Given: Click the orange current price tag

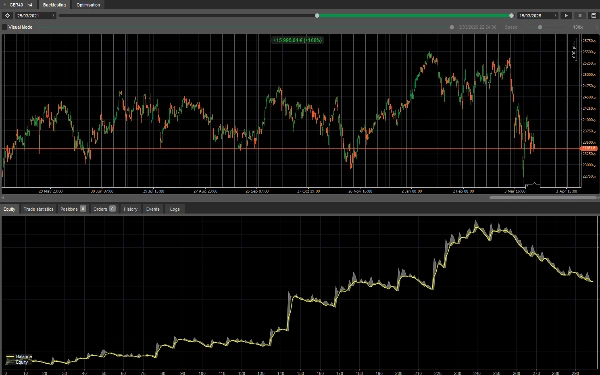Looking at the screenshot, I should 589,148.
